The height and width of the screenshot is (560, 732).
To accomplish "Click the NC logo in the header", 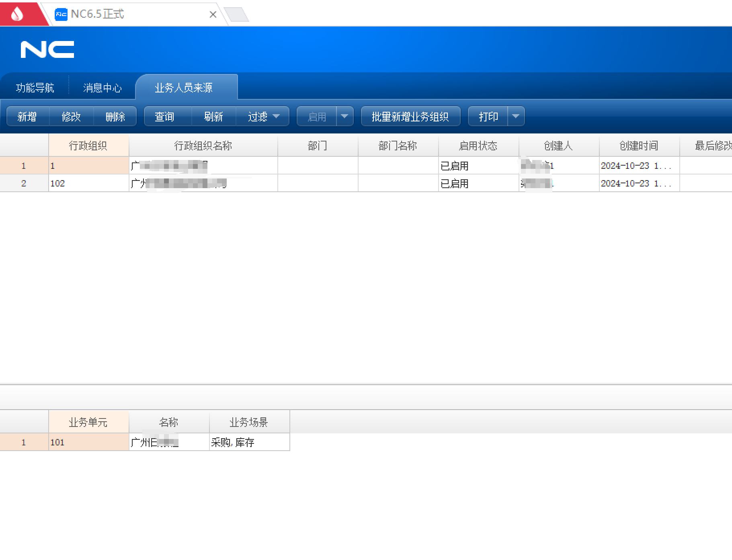I will (47, 49).
